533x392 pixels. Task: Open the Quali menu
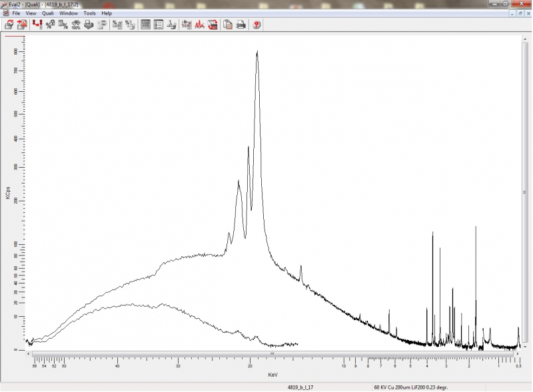[x=48, y=13]
